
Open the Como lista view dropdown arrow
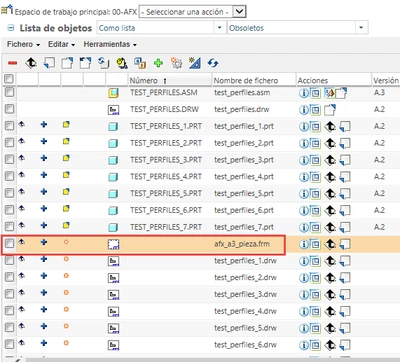[219, 28]
